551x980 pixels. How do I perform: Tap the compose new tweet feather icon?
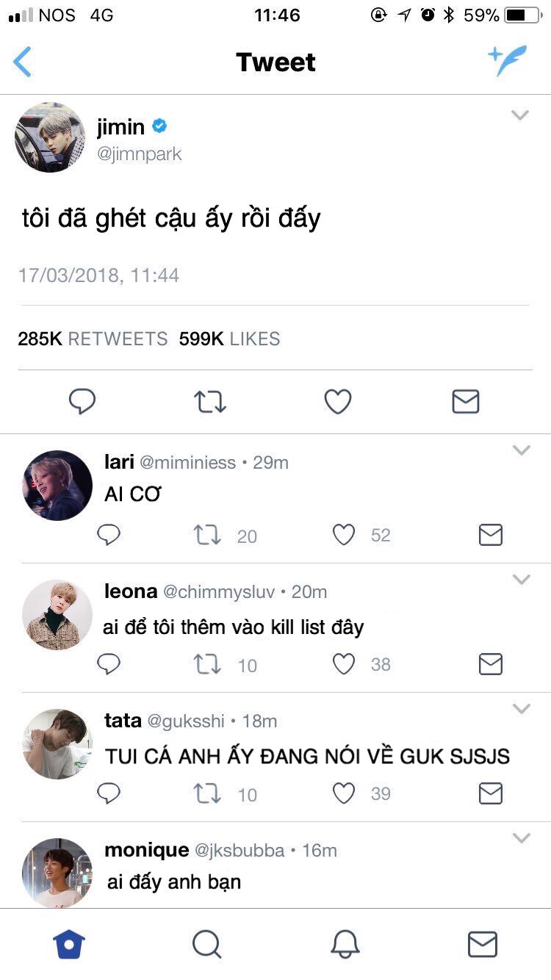tap(508, 60)
